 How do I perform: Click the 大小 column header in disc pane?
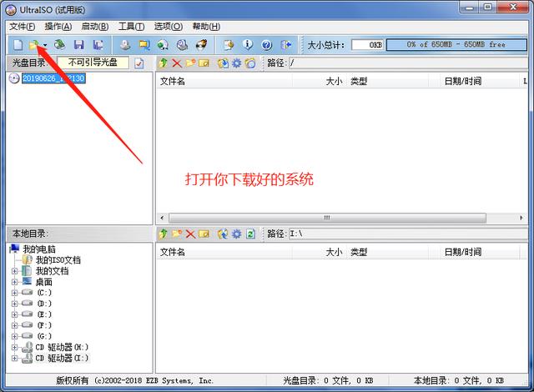tap(319, 82)
